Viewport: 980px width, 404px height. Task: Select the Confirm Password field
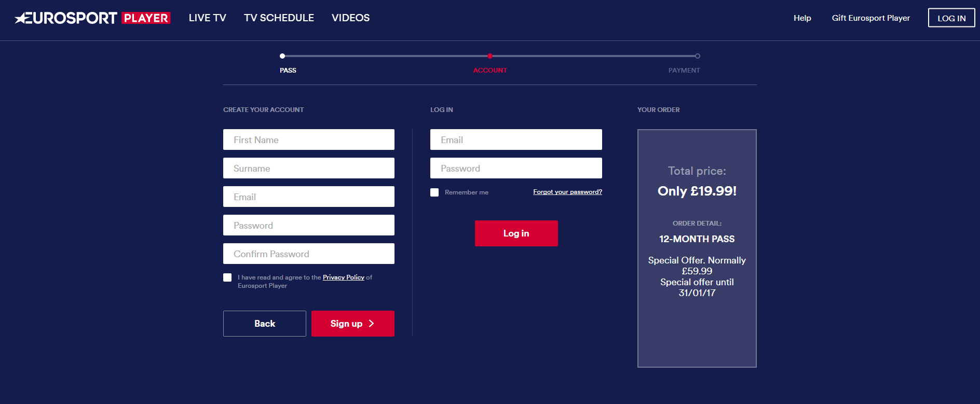[x=308, y=254]
